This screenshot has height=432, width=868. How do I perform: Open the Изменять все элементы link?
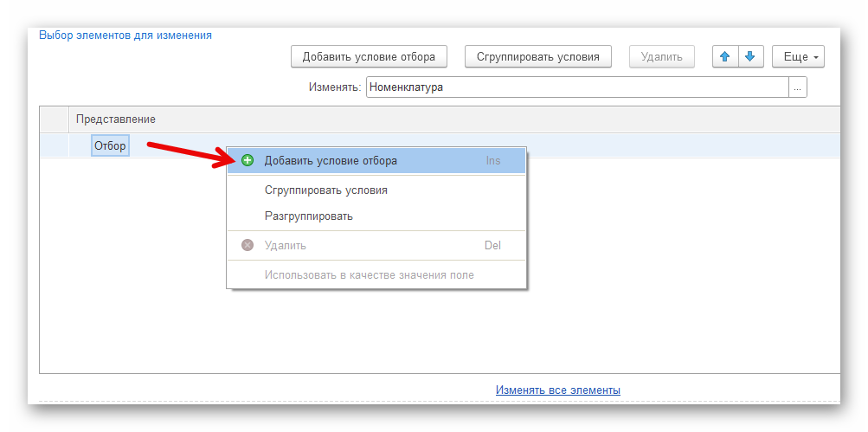tap(558, 390)
